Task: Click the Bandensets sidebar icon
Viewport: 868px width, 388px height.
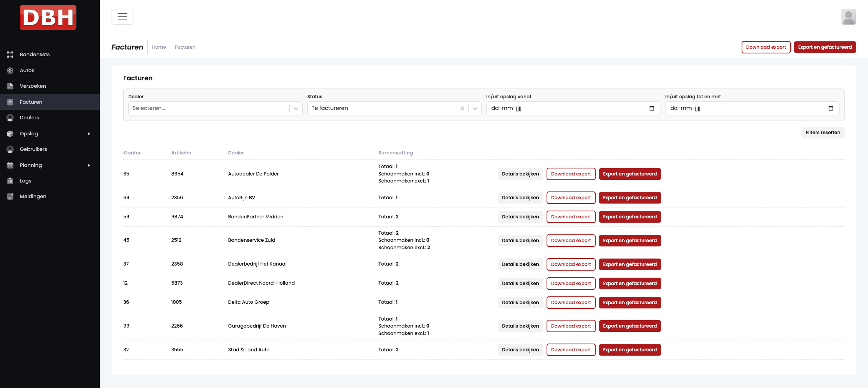Action: [x=10, y=55]
